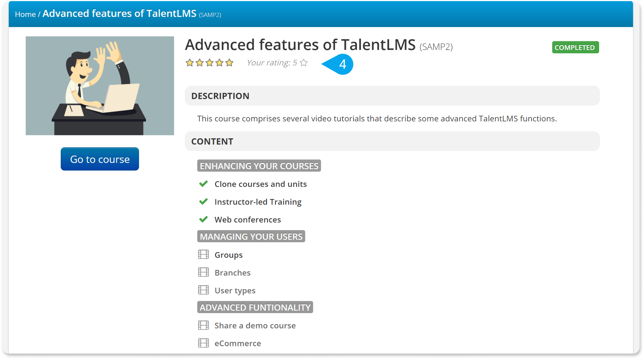Select the ADVANCED FUNTIONALITY section header

[255, 307]
